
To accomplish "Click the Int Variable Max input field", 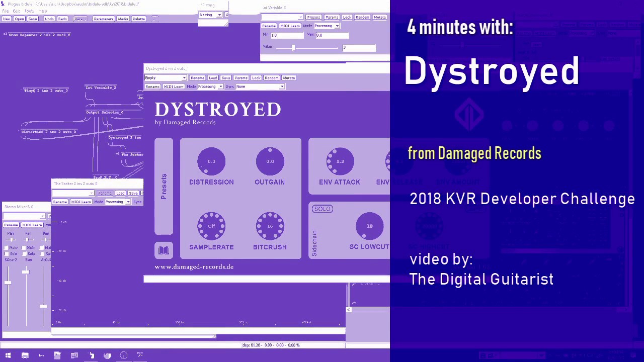I will 333,35.
